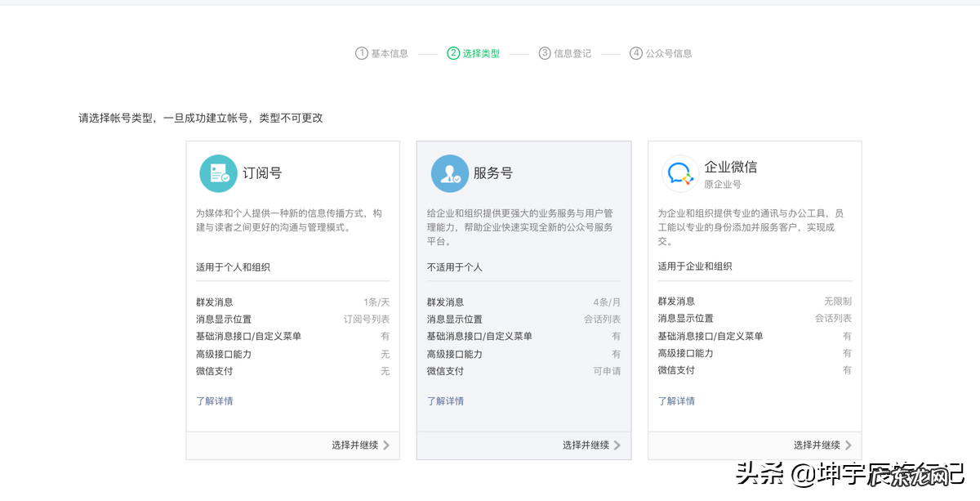980x501 pixels.
Task: Open 了解详情 link under 服务号
Action: [x=446, y=400]
